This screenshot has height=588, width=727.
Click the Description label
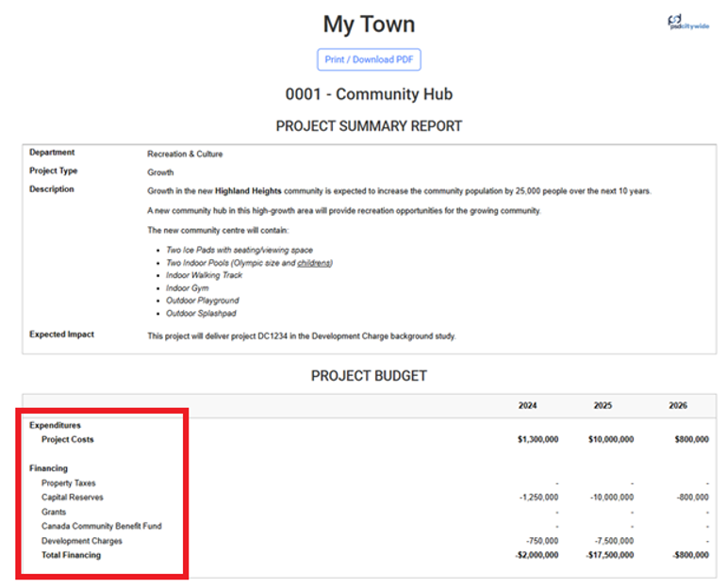[52, 189]
